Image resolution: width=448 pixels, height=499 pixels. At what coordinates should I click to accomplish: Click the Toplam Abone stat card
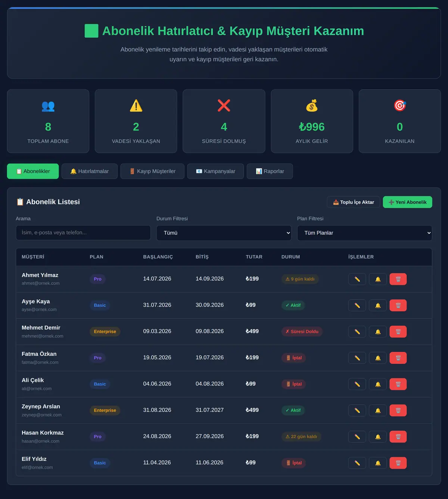coord(48,121)
